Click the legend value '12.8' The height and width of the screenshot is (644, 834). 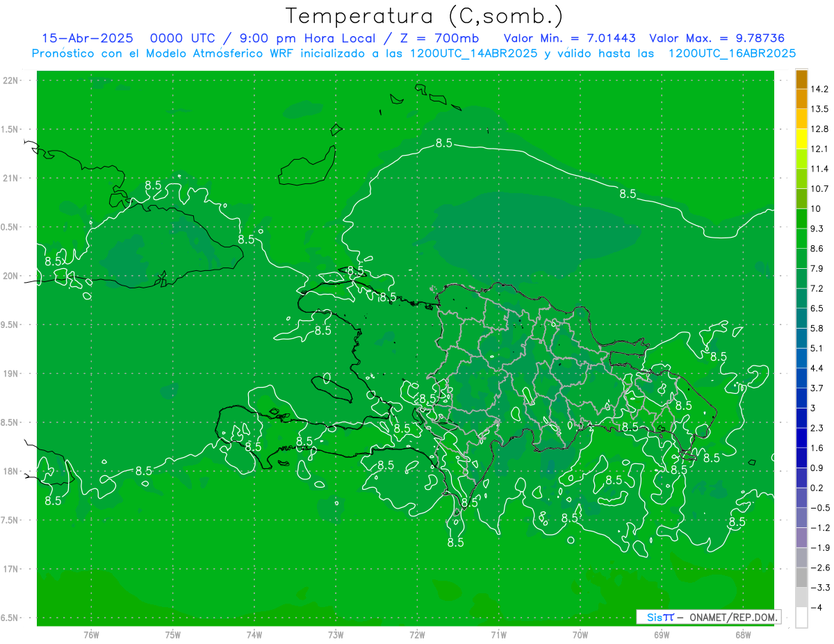pyautogui.click(x=819, y=129)
